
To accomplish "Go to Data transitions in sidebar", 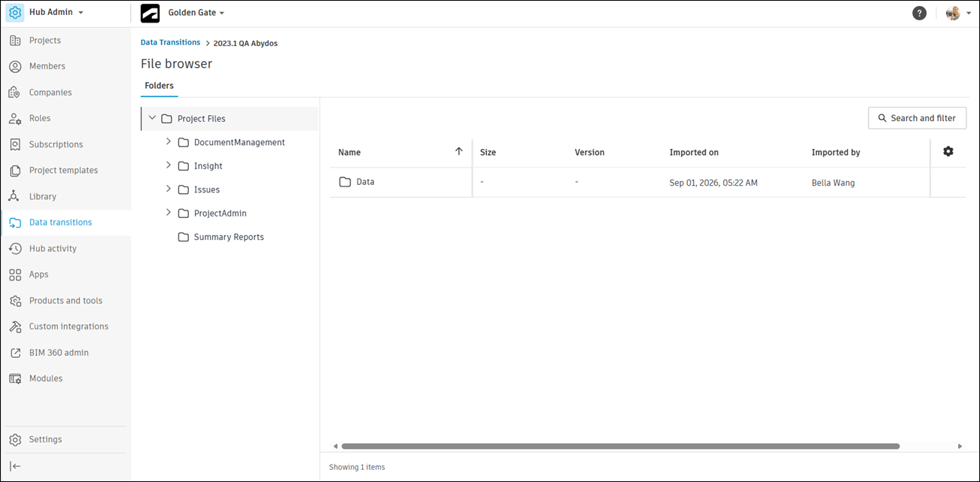I will click(65, 223).
